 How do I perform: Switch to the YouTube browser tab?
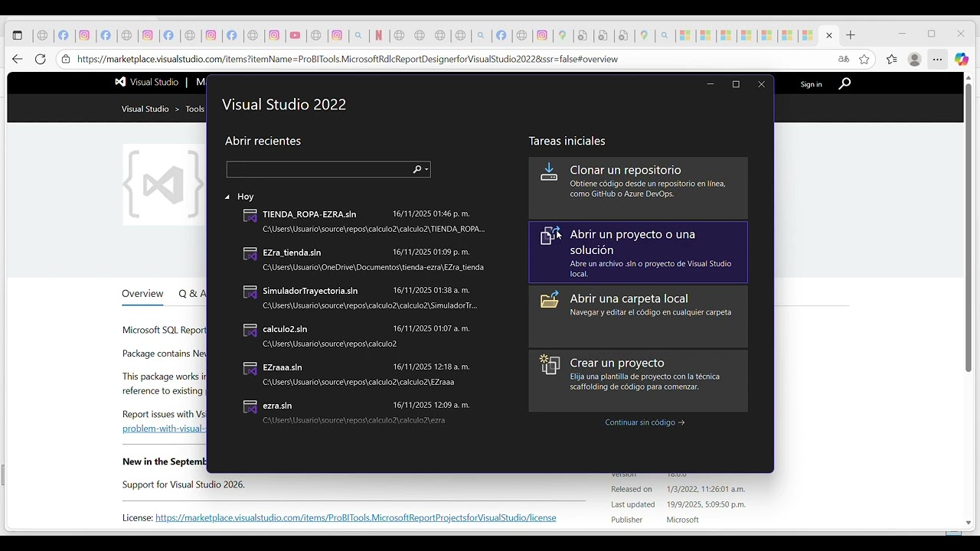click(x=295, y=35)
